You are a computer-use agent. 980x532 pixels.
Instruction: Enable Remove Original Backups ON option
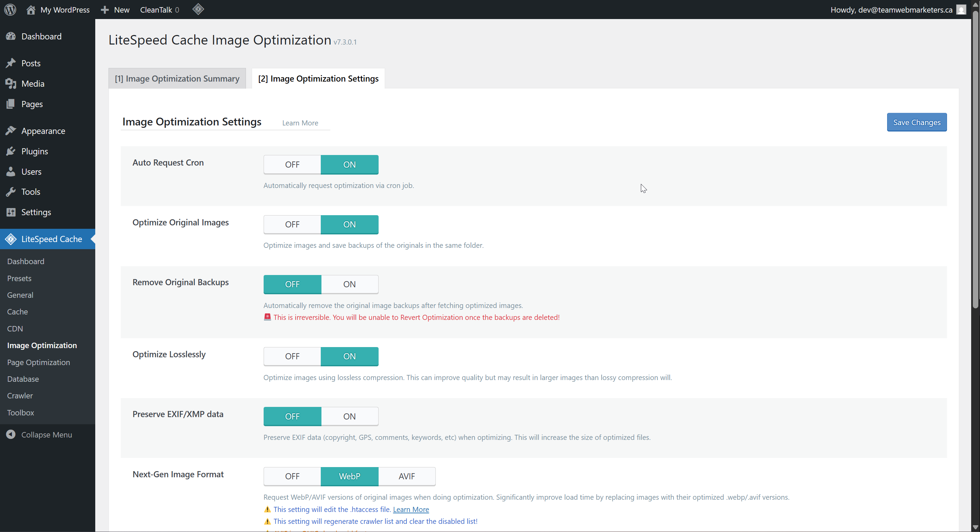[349, 284]
